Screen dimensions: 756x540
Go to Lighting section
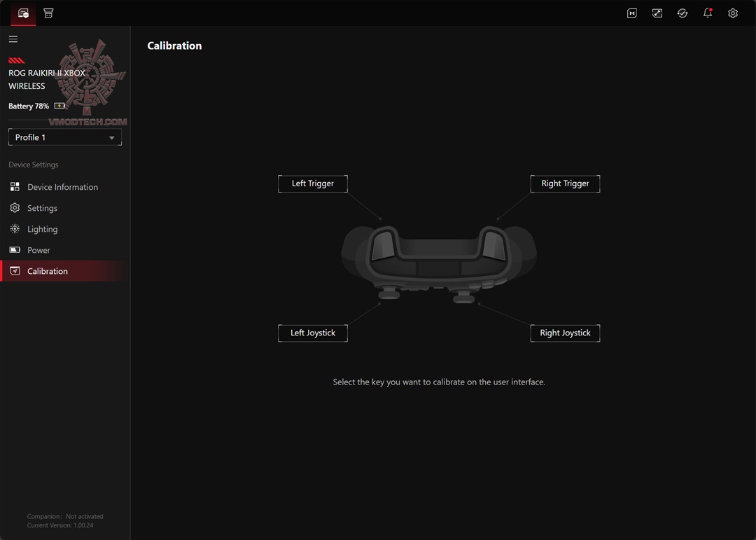pos(43,229)
